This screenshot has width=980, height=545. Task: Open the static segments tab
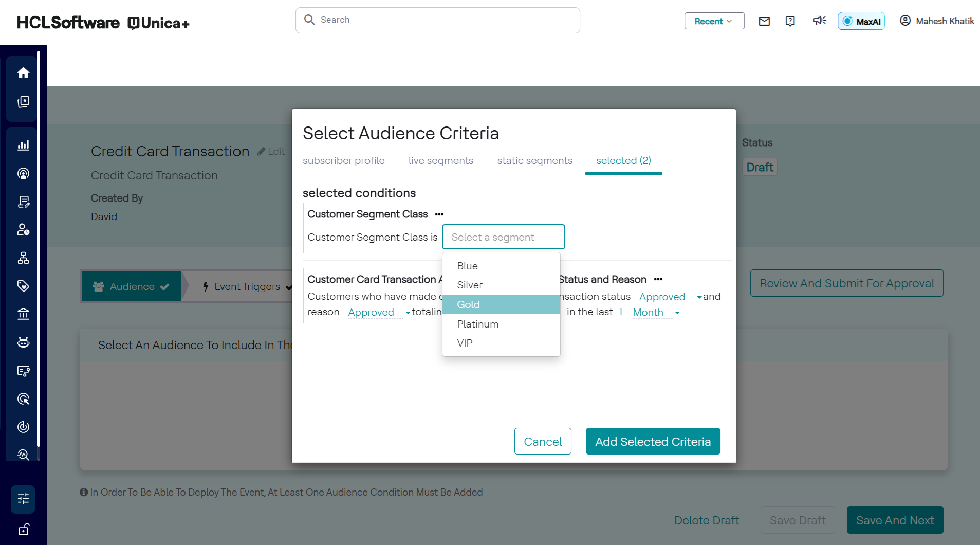534,161
